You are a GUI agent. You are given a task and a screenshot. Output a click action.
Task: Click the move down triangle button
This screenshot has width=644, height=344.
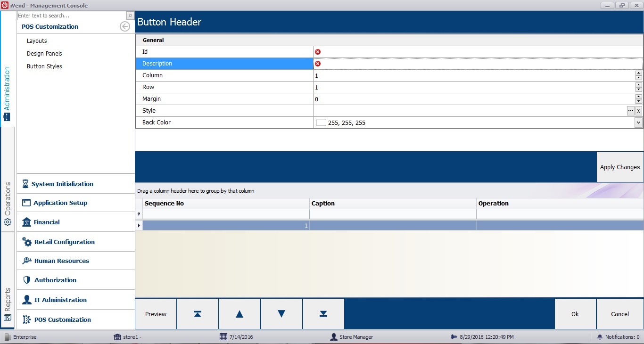[x=281, y=314]
